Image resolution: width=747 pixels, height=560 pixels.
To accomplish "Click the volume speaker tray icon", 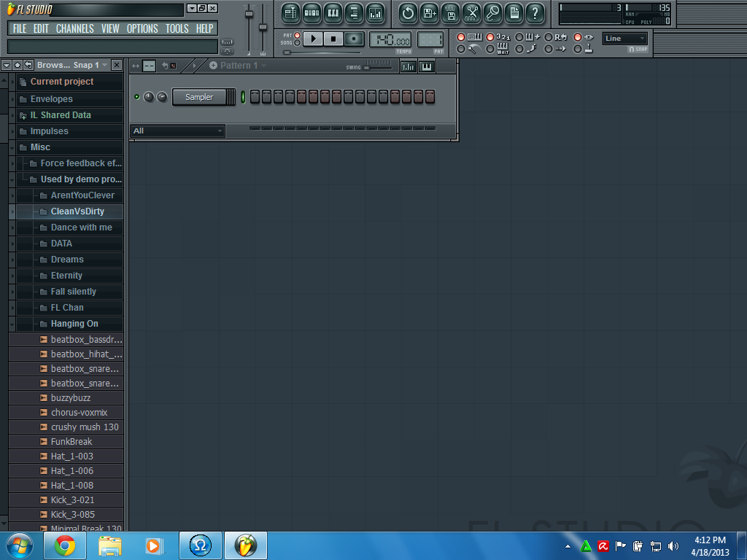I will [x=673, y=546].
